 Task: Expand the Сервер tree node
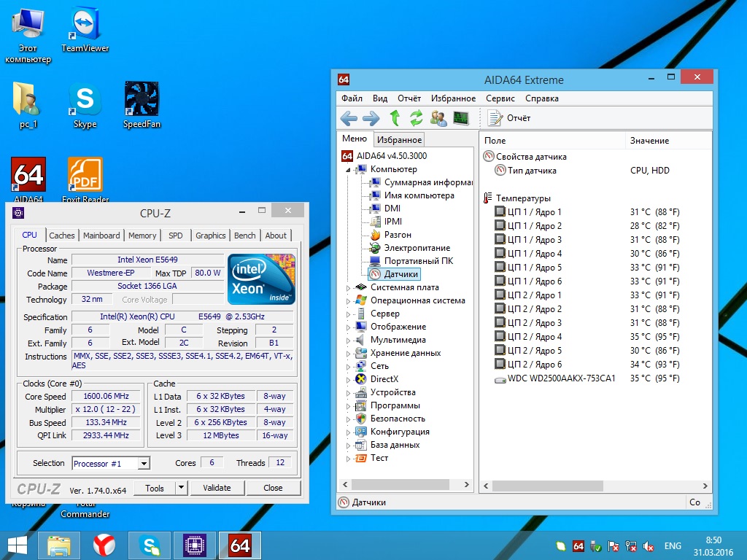(348, 314)
